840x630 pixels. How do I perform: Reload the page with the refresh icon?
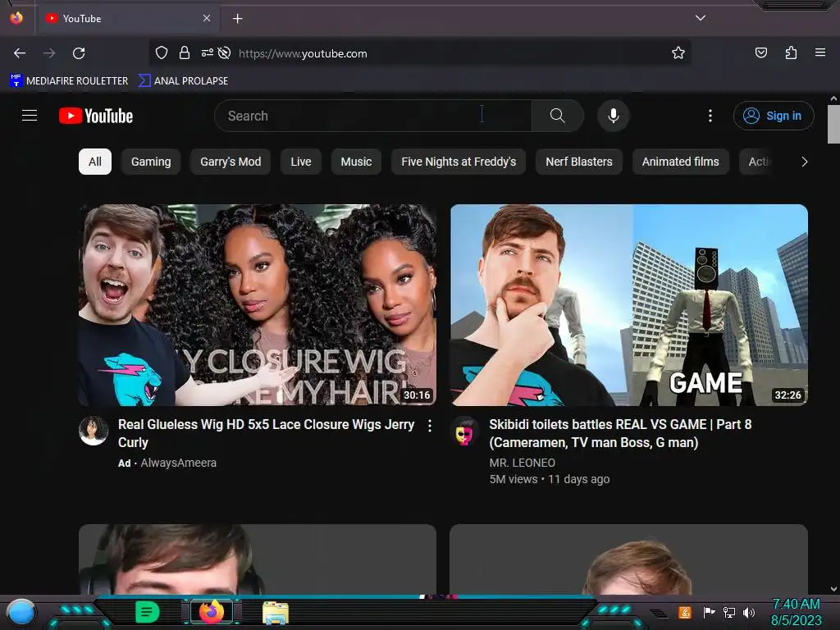tap(79, 53)
